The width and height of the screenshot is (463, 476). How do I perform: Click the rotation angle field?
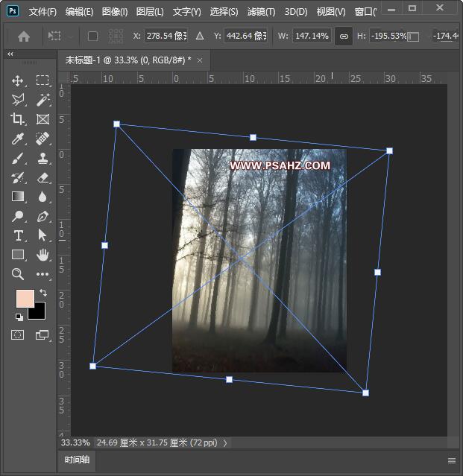click(445, 36)
